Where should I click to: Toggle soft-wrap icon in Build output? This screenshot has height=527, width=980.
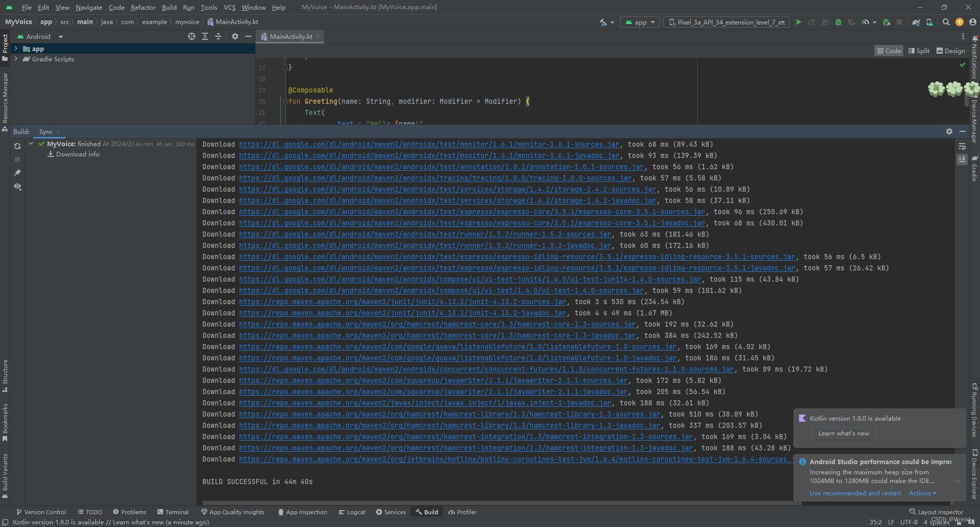[962, 146]
